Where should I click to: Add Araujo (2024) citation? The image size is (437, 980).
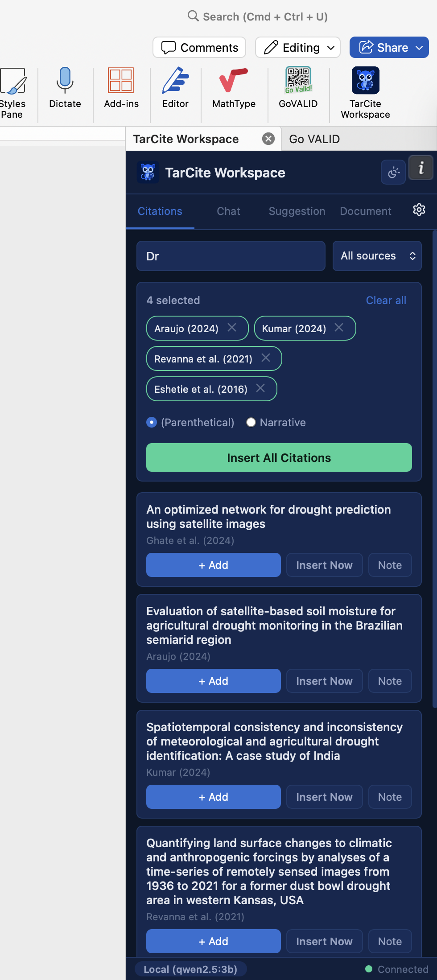coord(214,681)
